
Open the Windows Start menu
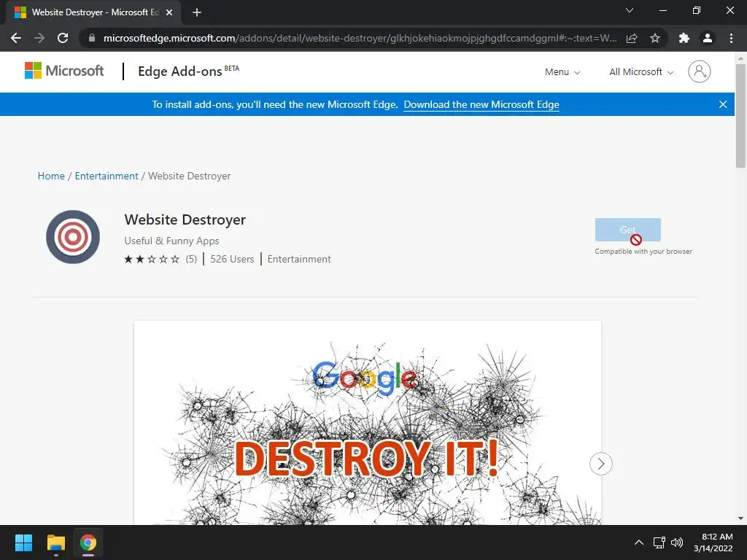(x=23, y=542)
